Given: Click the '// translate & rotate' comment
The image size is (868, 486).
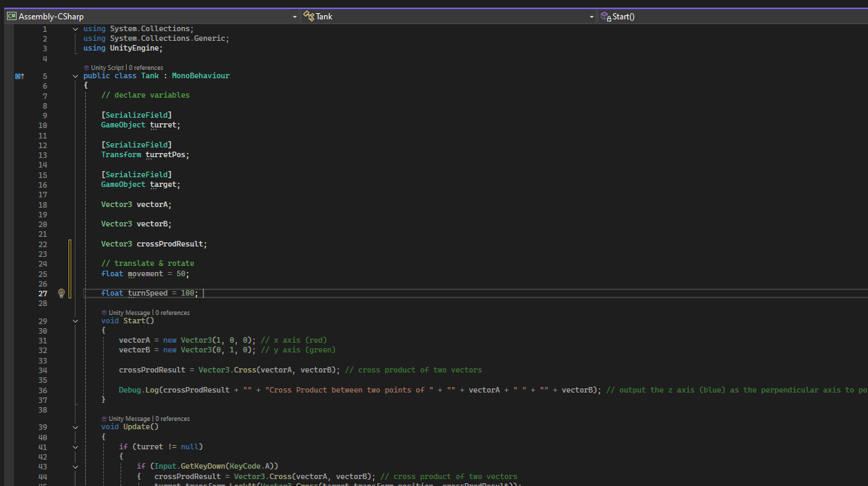Looking at the screenshot, I should coord(147,264).
